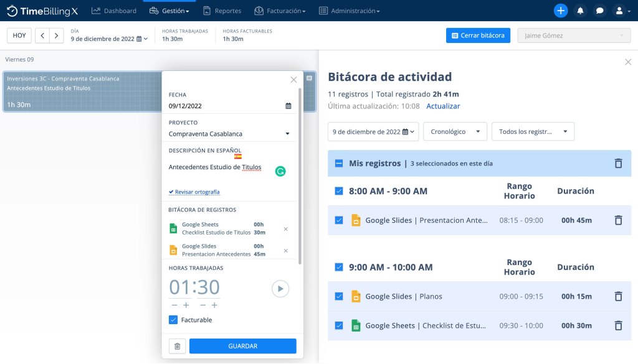Open calendar icon in Fecha field
This screenshot has height=364, width=638.
(288, 106)
